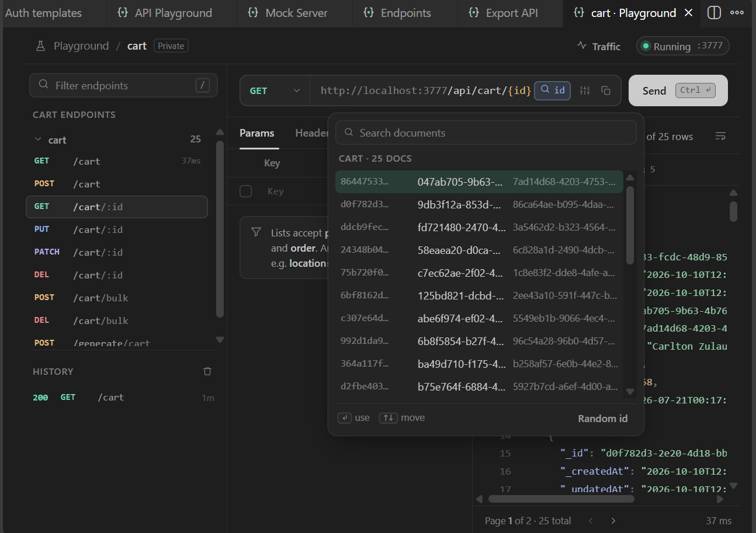Click Playground in the breadcrumb
Viewport: 756px width, 533px height.
pos(81,46)
